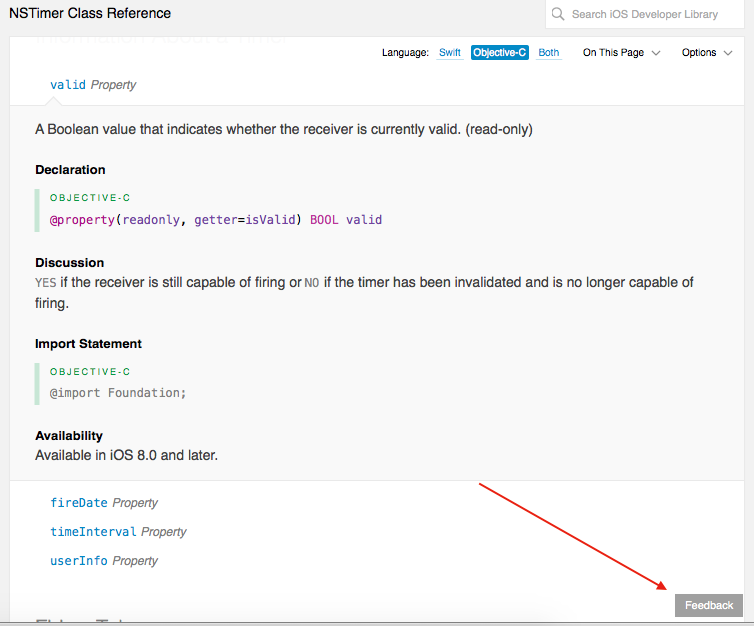Collapse the valid Property entry
The image size is (754, 626).
93,85
